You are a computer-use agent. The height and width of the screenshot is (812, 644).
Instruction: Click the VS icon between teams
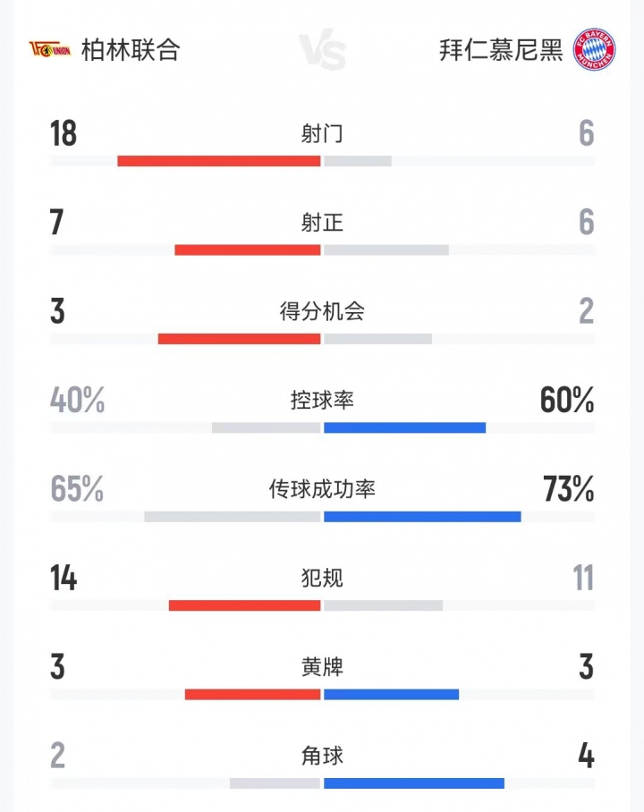[322, 52]
